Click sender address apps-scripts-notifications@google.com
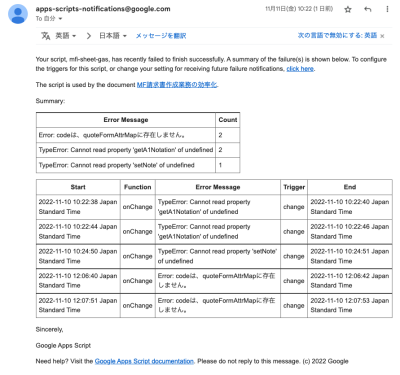 (103, 9)
